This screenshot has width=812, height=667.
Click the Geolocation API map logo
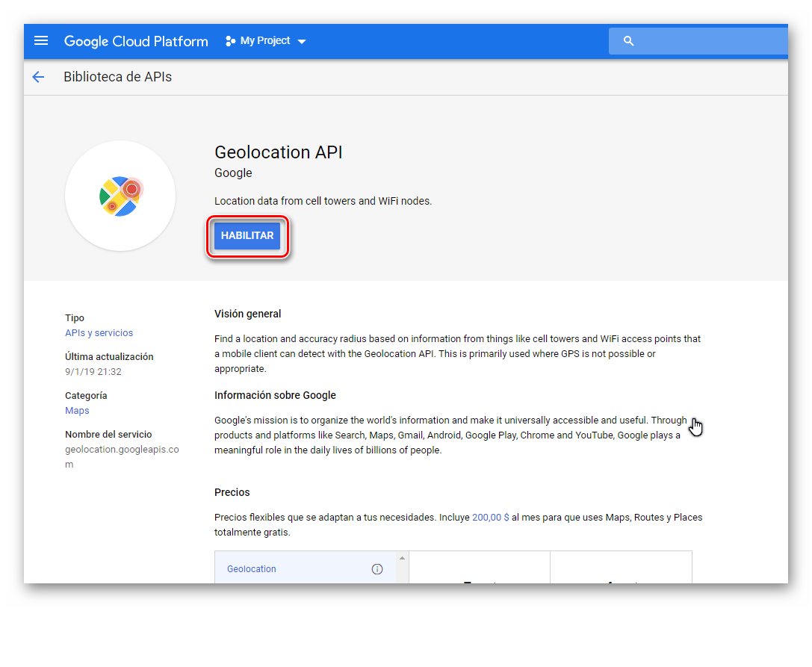(121, 196)
